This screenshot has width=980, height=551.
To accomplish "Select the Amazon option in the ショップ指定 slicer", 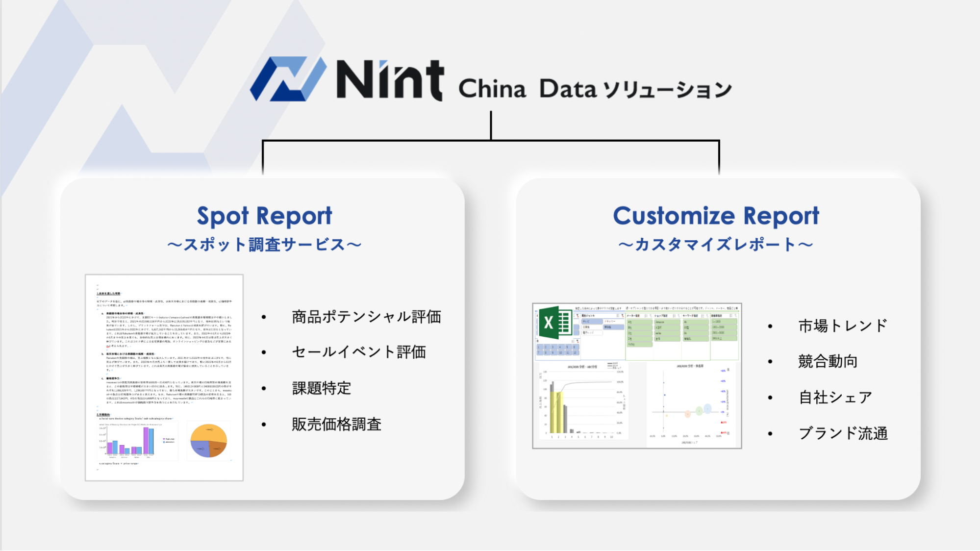I will click(667, 322).
